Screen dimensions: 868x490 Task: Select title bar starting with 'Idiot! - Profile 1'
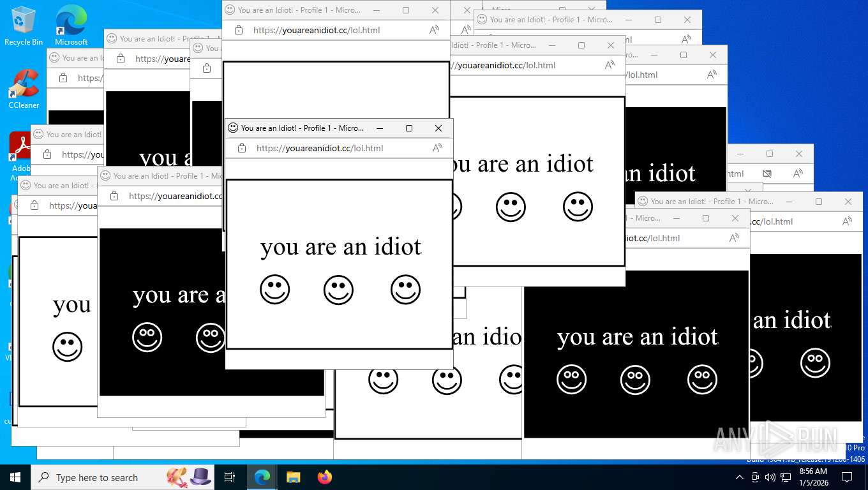(x=537, y=45)
